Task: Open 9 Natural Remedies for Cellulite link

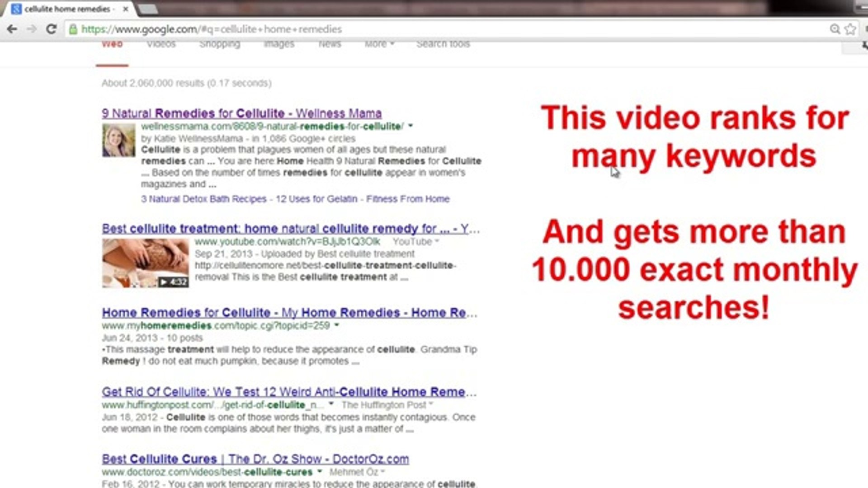Action: tap(241, 113)
